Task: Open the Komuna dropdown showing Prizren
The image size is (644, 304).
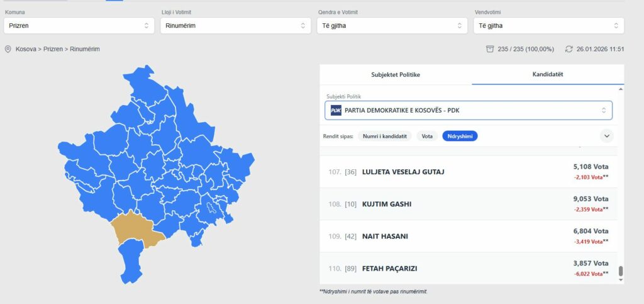Action: click(79, 26)
